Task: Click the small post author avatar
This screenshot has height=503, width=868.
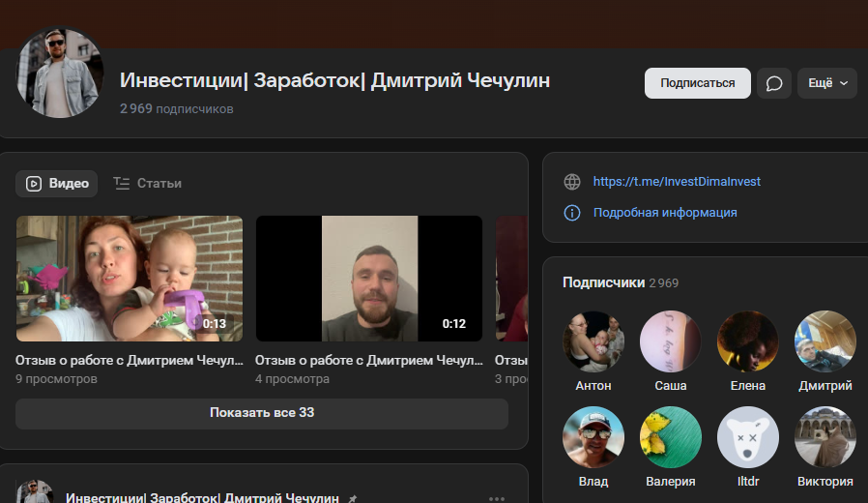Action: [x=35, y=492]
